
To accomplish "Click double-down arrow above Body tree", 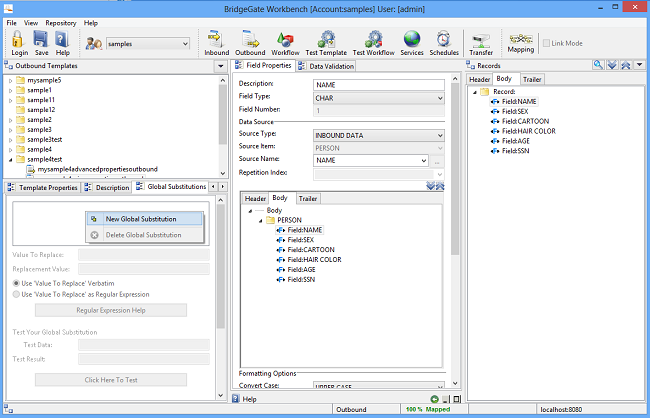I will pyautogui.click(x=431, y=186).
